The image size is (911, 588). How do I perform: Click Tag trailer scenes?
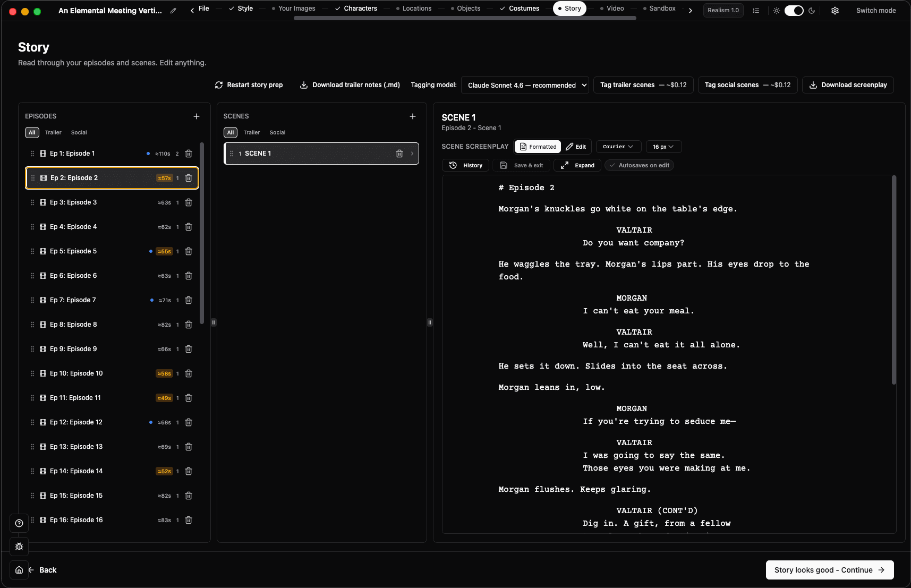(643, 85)
